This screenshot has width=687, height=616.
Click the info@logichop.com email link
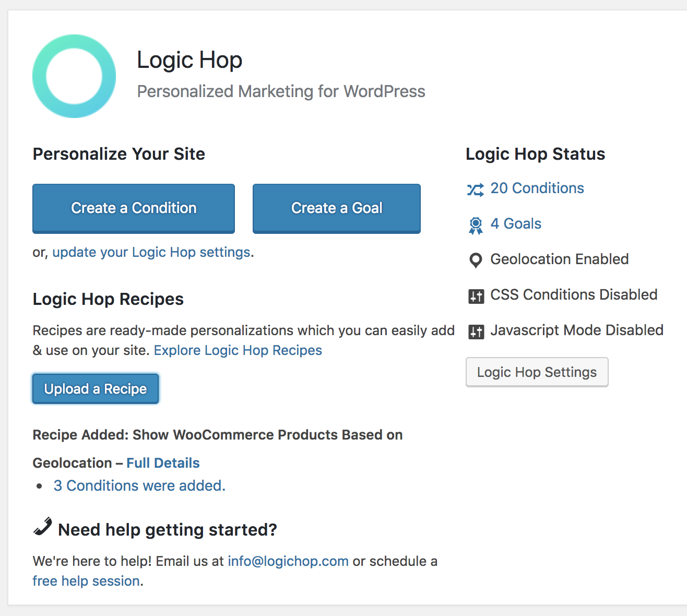click(x=288, y=561)
